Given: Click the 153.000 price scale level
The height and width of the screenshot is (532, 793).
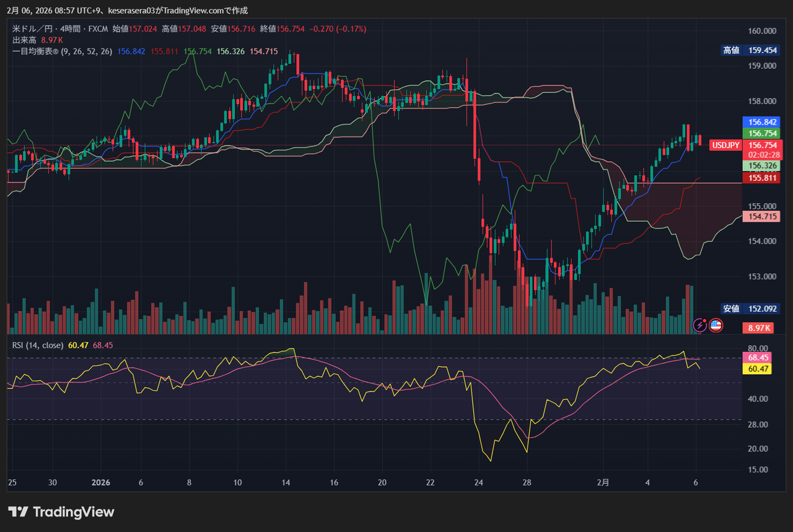Looking at the screenshot, I should 762,277.
